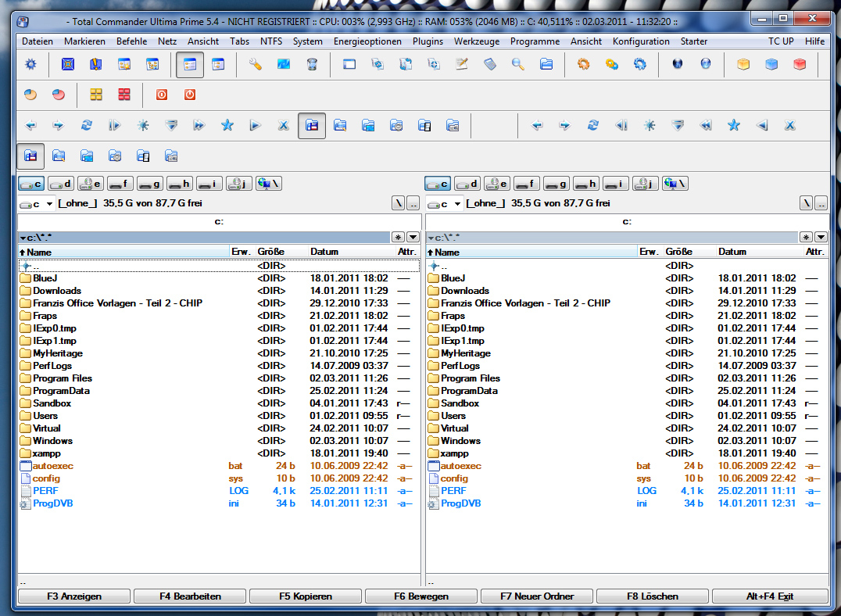Click the F3 Anzeigen button
Screen dimensions: 841x616
click(x=74, y=596)
